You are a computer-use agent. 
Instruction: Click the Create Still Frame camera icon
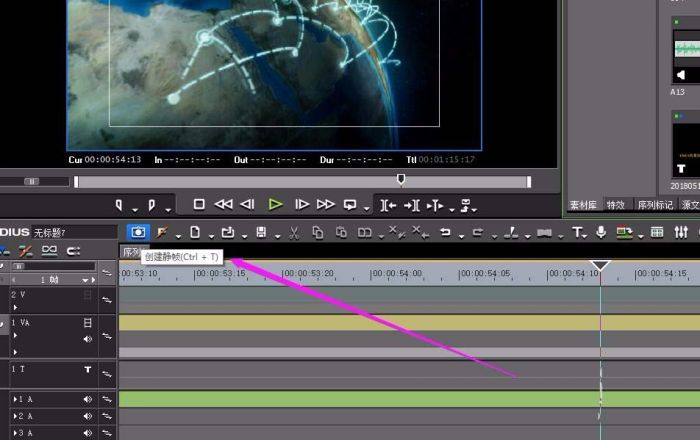pos(138,232)
